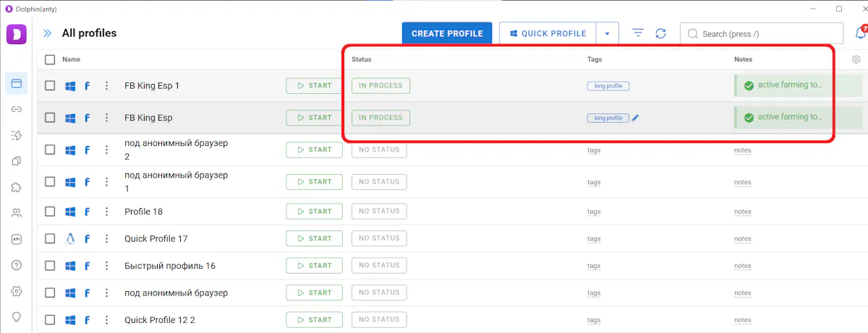Viewport: 868px width, 333px height.
Task: Click the Quick Profile button
Action: tap(548, 33)
